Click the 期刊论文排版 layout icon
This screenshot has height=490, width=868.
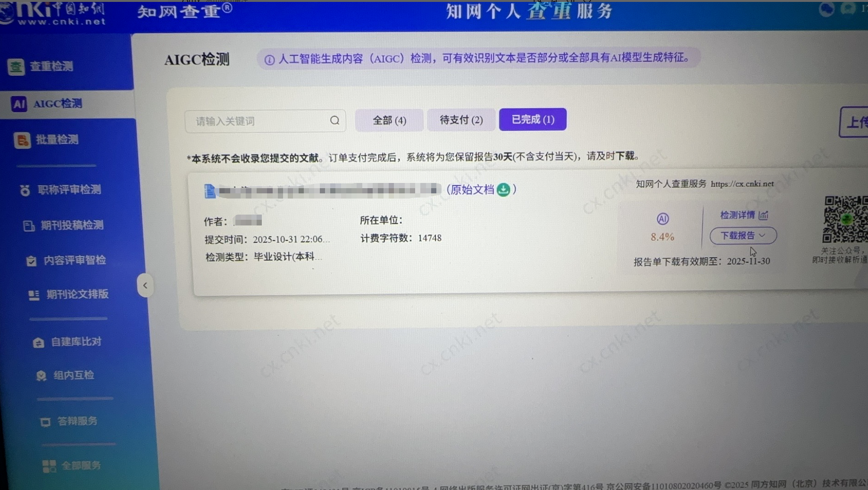[34, 295]
